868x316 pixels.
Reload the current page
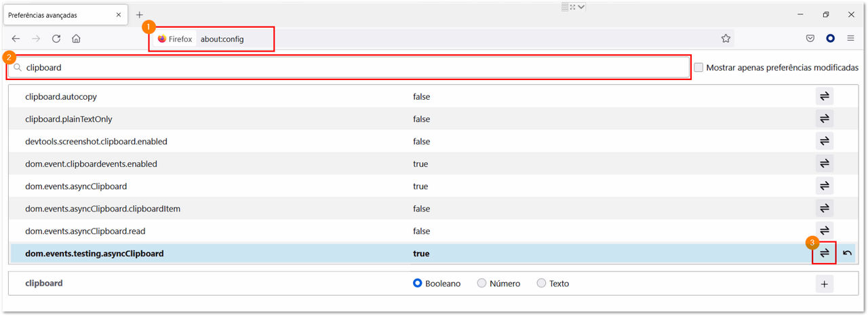(56, 39)
